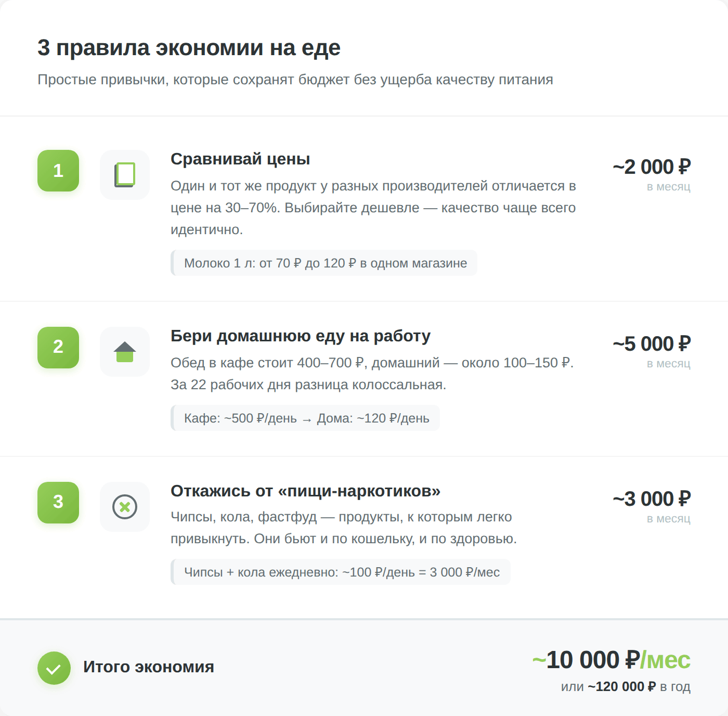Click the milk price example tag
The width and height of the screenshot is (728, 716).
pyautogui.click(x=325, y=263)
